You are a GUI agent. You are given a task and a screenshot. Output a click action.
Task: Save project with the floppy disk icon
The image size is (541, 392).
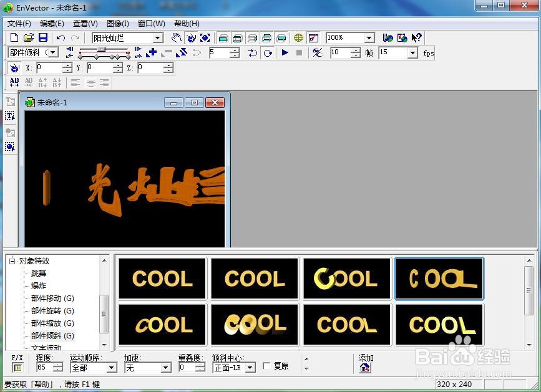(43, 37)
